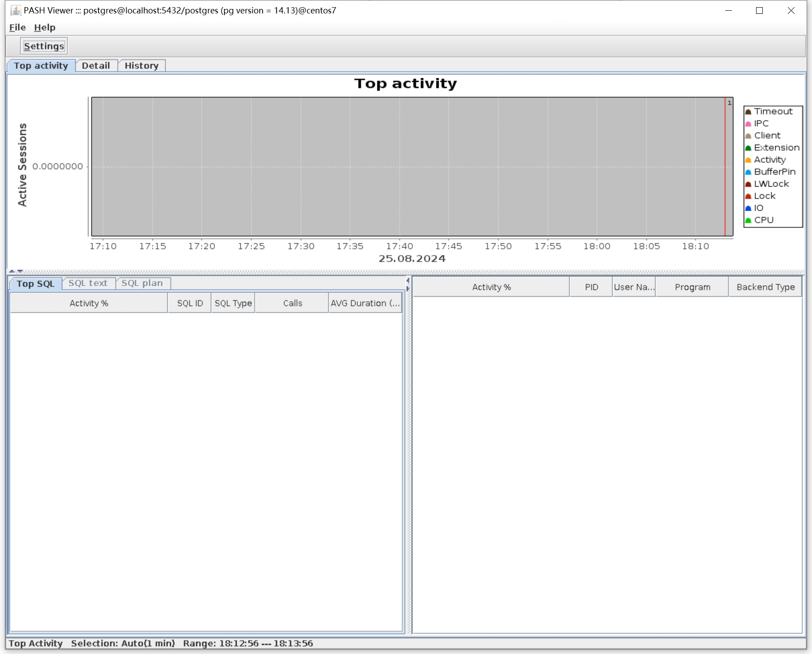Select the Top activity tab
The width and height of the screenshot is (812, 654).
point(41,66)
